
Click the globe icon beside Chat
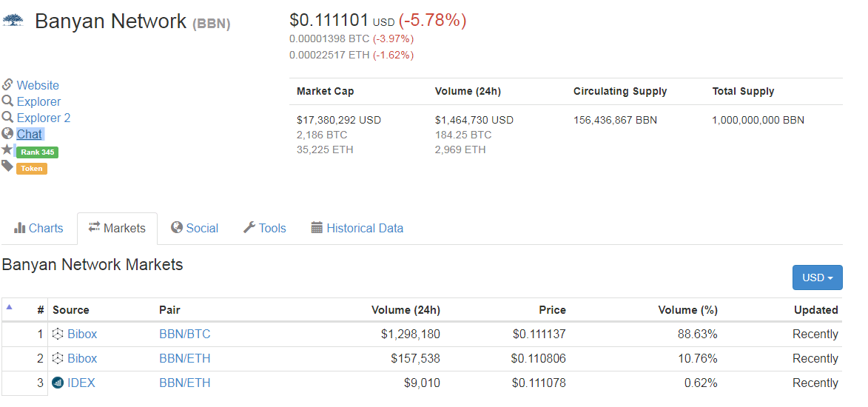coord(7,133)
